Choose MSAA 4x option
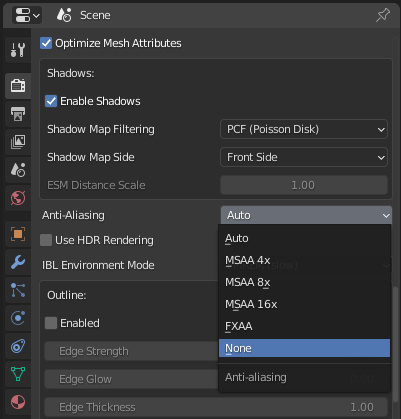This screenshot has width=401, height=419. click(304, 260)
